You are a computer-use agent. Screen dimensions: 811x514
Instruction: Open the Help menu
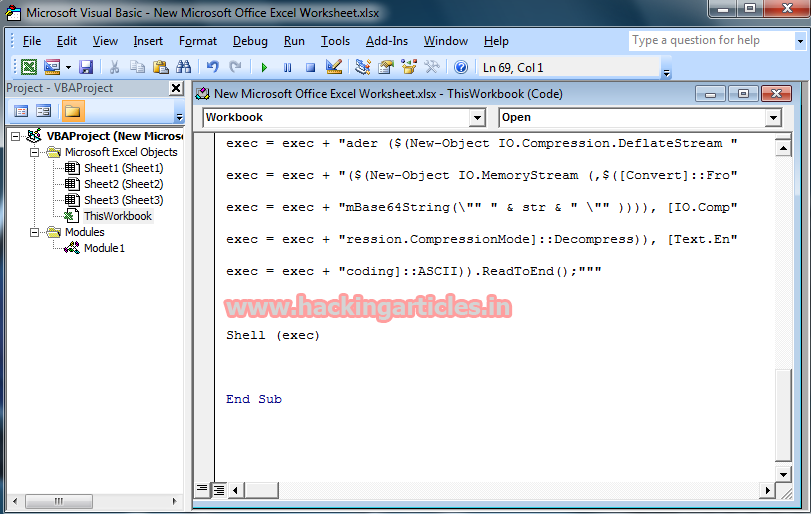[x=496, y=41]
